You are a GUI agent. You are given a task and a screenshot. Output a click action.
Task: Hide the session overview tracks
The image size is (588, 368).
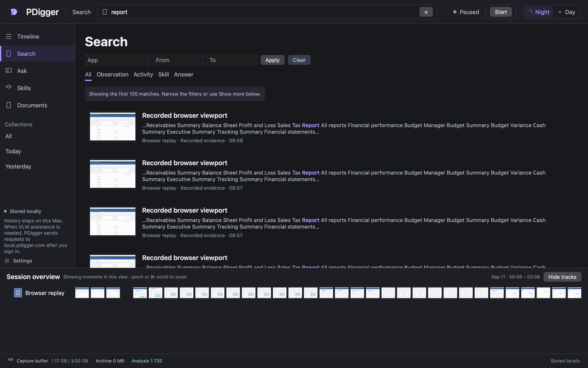click(562, 277)
